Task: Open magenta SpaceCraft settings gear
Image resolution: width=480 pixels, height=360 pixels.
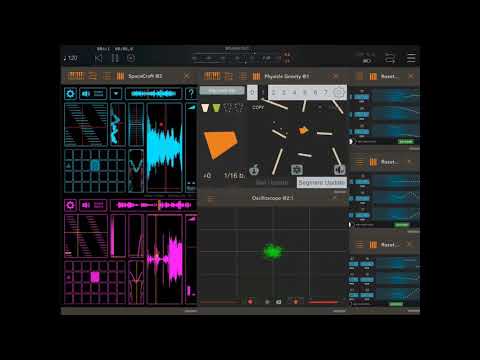Action: click(x=70, y=205)
